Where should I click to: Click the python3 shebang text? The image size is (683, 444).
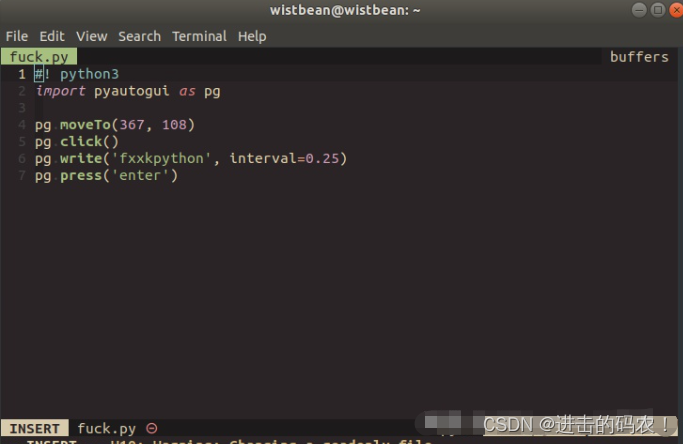click(89, 74)
